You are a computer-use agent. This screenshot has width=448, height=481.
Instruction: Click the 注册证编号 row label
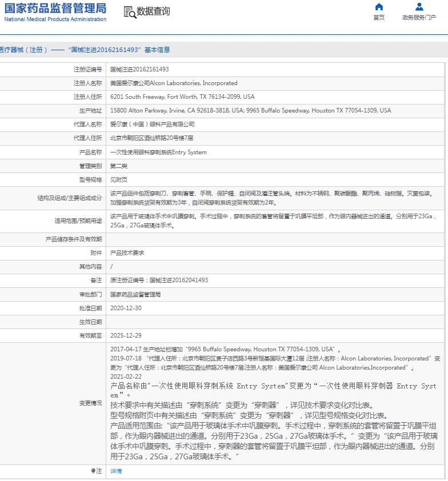87,69
